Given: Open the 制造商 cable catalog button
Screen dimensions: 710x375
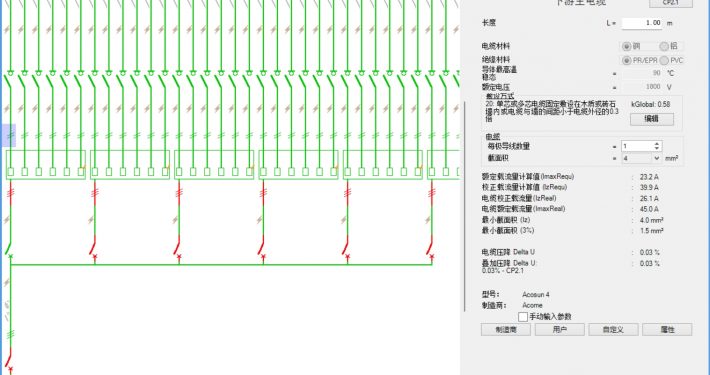Looking at the screenshot, I should pyautogui.click(x=506, y=329).
